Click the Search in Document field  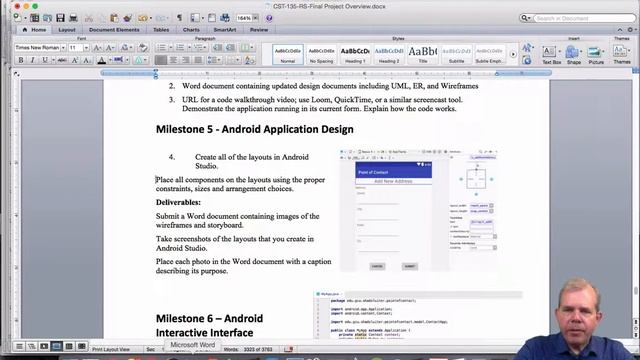click(584, 18)
